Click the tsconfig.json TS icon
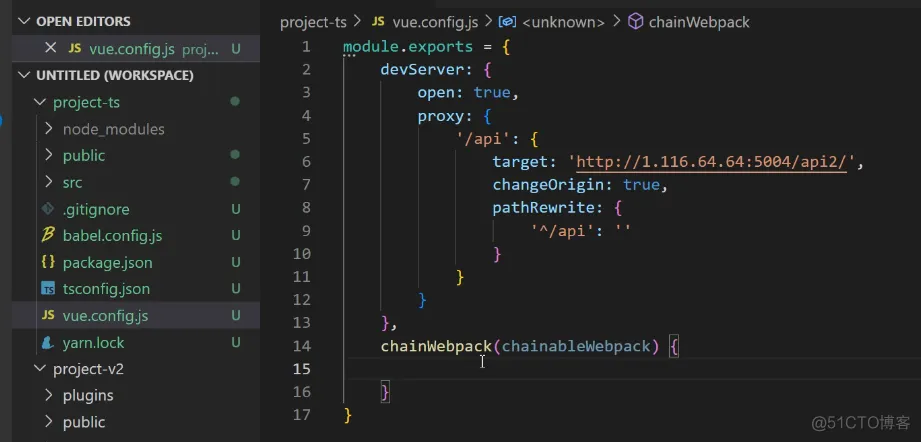The height and width of the screenshot is (442, 921). pos(48,289)
